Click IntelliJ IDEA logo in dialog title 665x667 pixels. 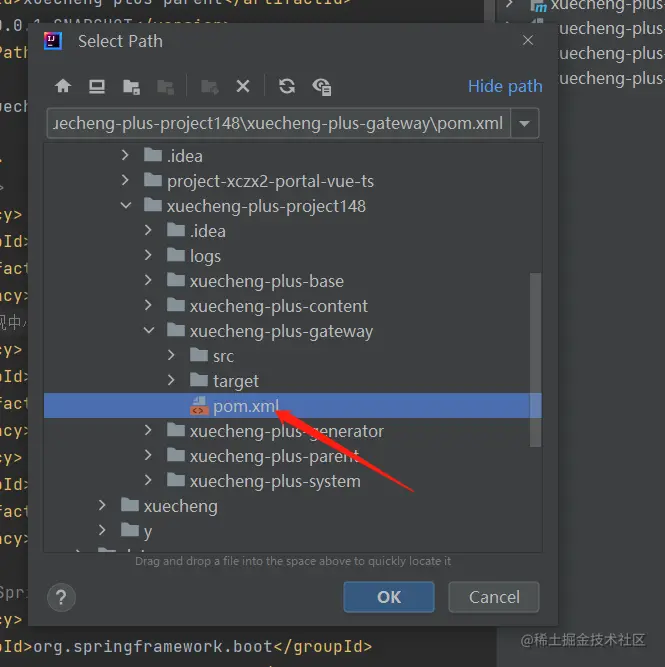[53, 41]
